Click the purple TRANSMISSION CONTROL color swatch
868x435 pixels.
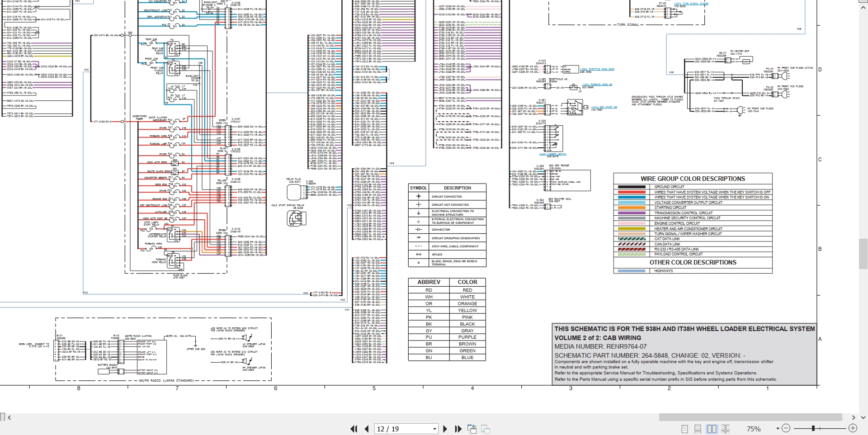[x=632, y=213]
